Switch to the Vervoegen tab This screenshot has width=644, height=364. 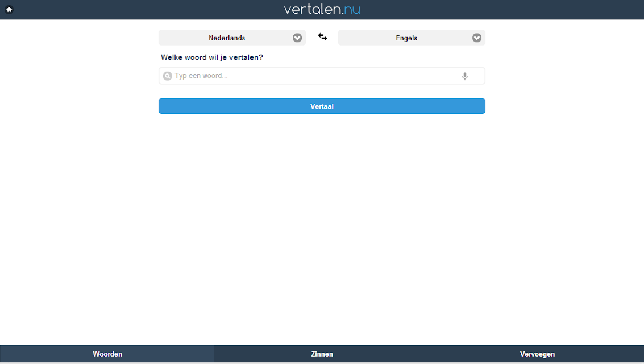[x=537, y=354]
